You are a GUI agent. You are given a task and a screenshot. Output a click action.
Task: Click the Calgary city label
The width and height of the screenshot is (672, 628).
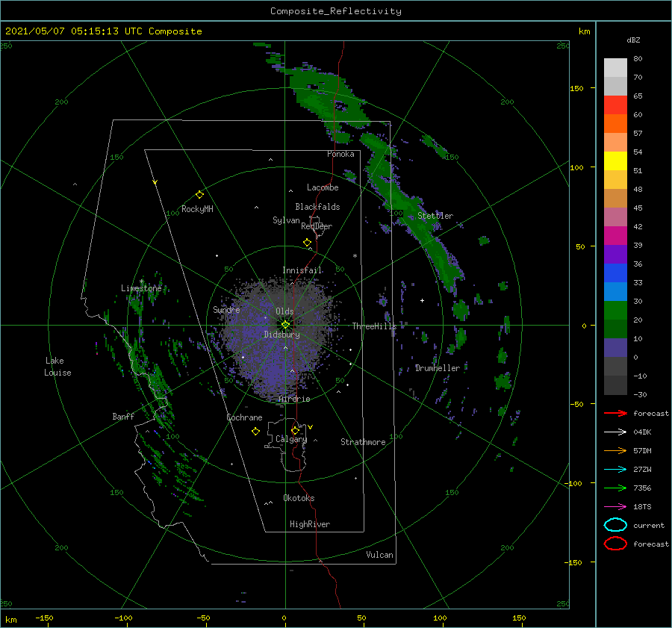(291, 439)
